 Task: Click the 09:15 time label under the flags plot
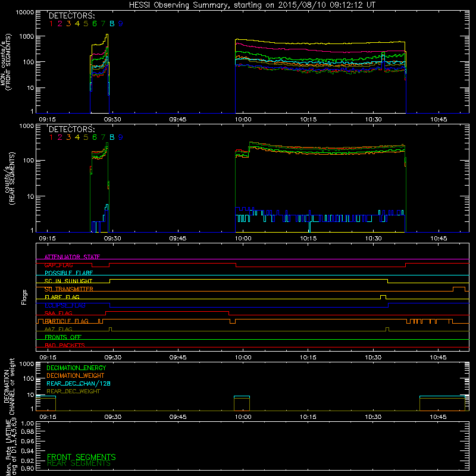pyautogui.click(x=48, y=358)
